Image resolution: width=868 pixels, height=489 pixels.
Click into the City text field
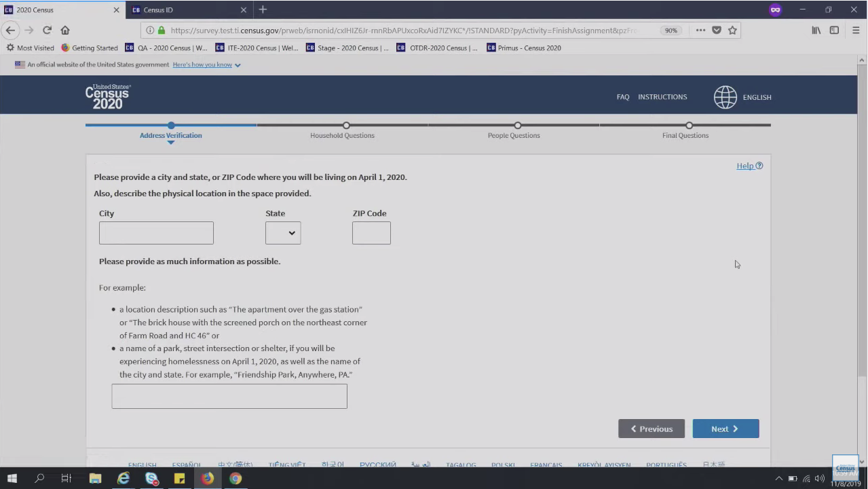(x=156, y=233)
